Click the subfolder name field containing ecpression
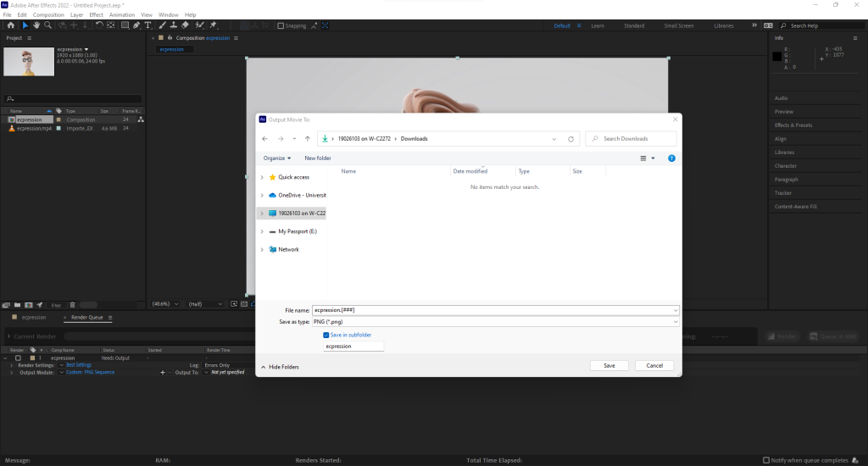This screenshot has width=868, height=466. tap(353, 346)
